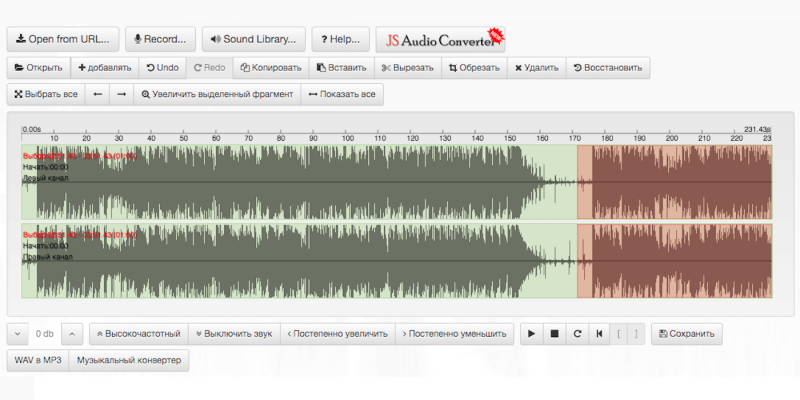
Task: Toggle loop playback
Action: pos(578,334)
